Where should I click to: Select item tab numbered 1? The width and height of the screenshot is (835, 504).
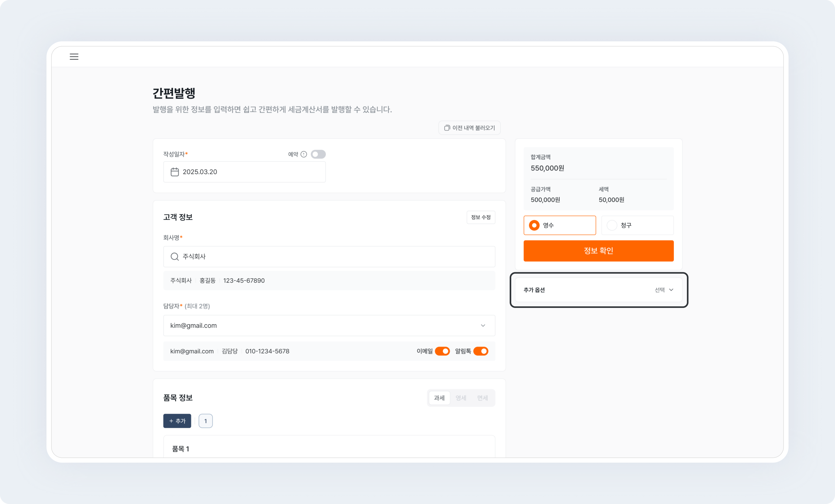pos(205,421)
